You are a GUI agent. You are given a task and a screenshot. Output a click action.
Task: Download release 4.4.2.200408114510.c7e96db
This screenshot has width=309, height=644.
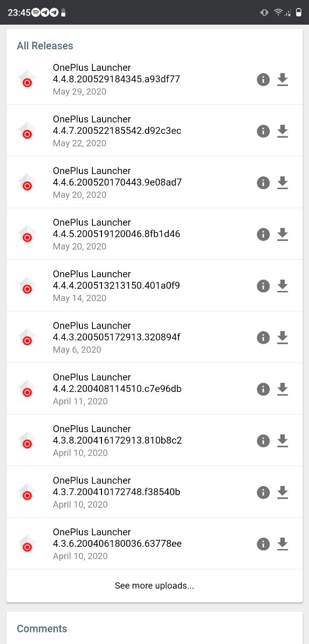[x=283, y=389]
